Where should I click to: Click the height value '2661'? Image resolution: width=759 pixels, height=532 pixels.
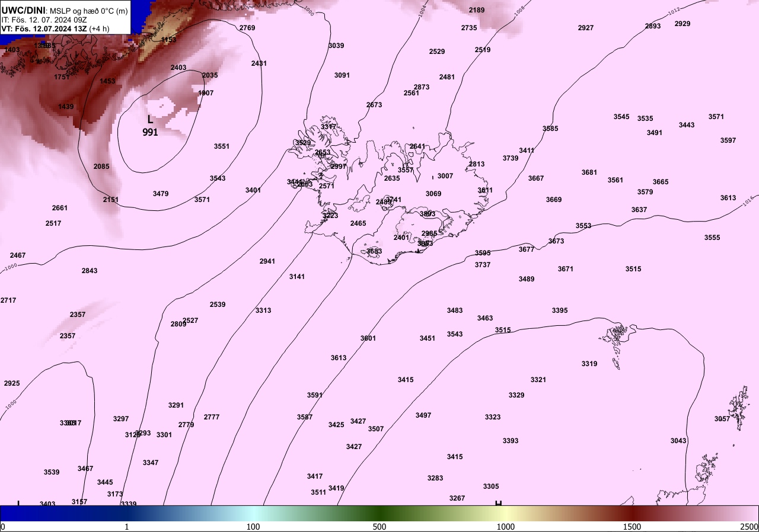[x=60, y=208]
